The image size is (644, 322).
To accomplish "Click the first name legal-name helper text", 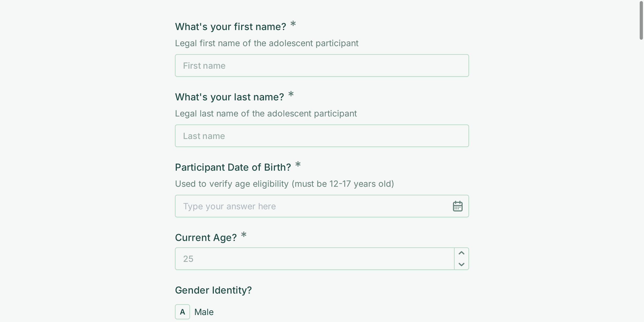I will [266, 43].
